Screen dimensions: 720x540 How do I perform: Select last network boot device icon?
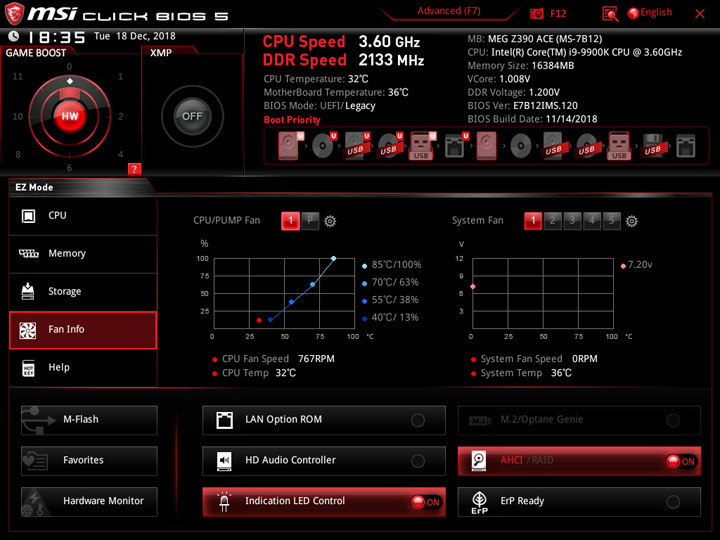686,146
